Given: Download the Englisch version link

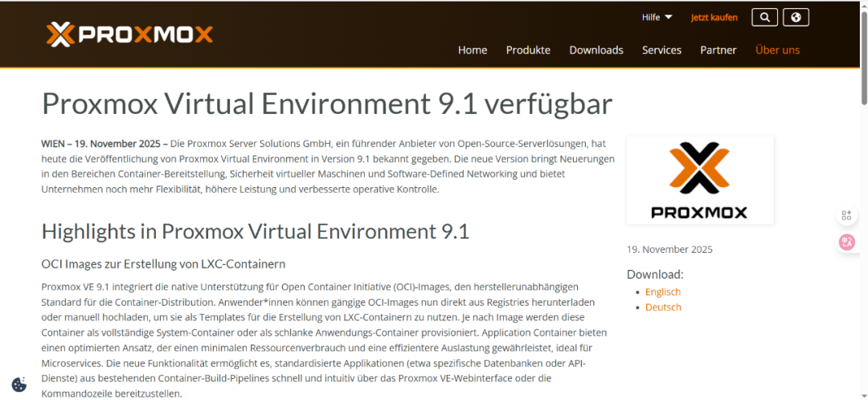Looking at the screenshot, I should pos(662,292).
